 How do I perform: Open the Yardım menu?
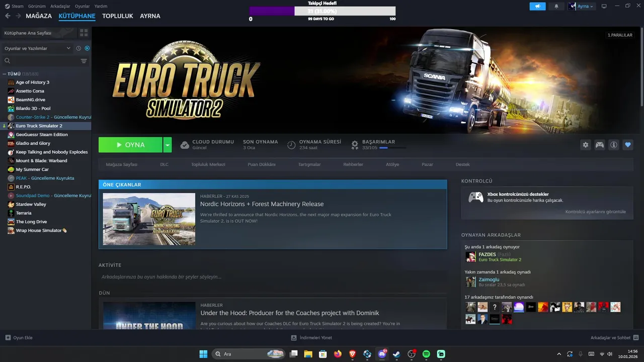point(101,7)
